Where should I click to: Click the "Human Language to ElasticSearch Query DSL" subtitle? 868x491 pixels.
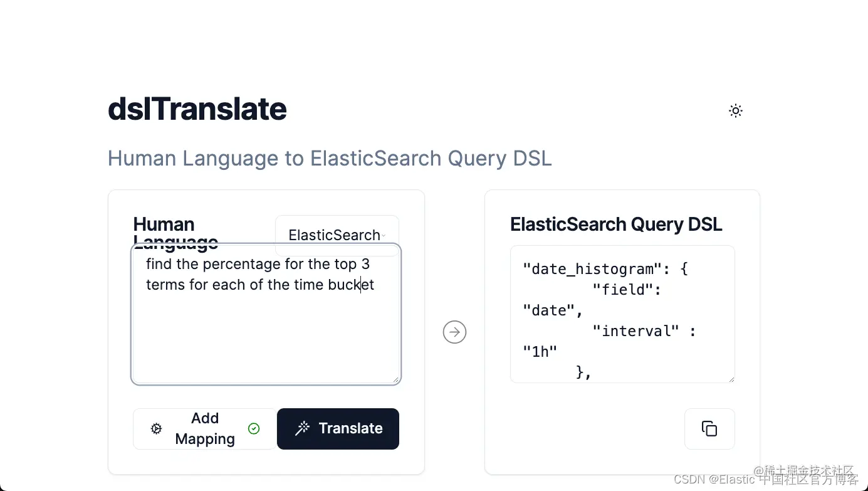(x=330, y=158)
